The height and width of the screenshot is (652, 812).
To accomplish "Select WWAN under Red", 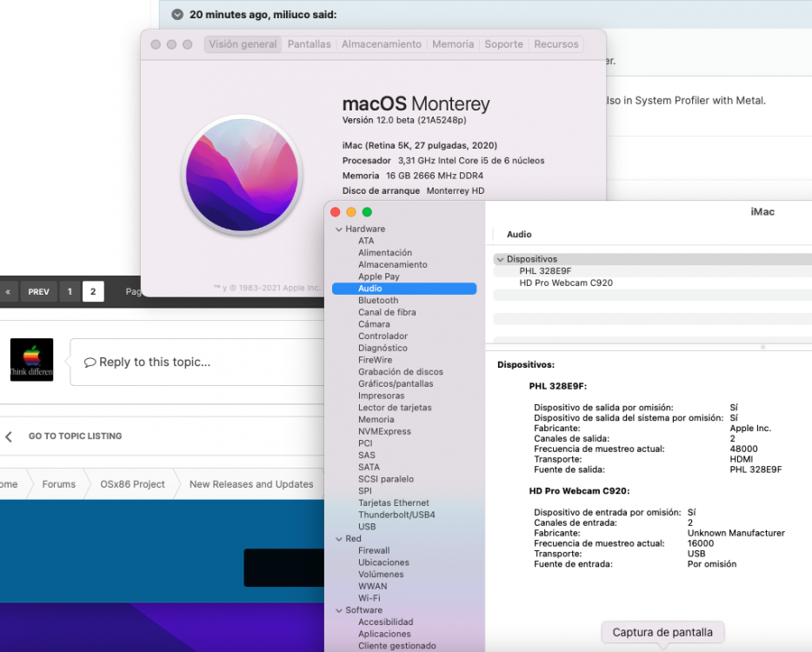I will click(372, 586).
